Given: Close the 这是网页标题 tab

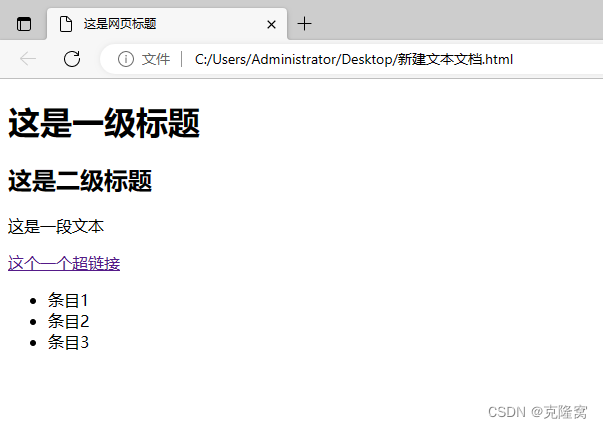Looking at the screenshot, I should (271, 25).
